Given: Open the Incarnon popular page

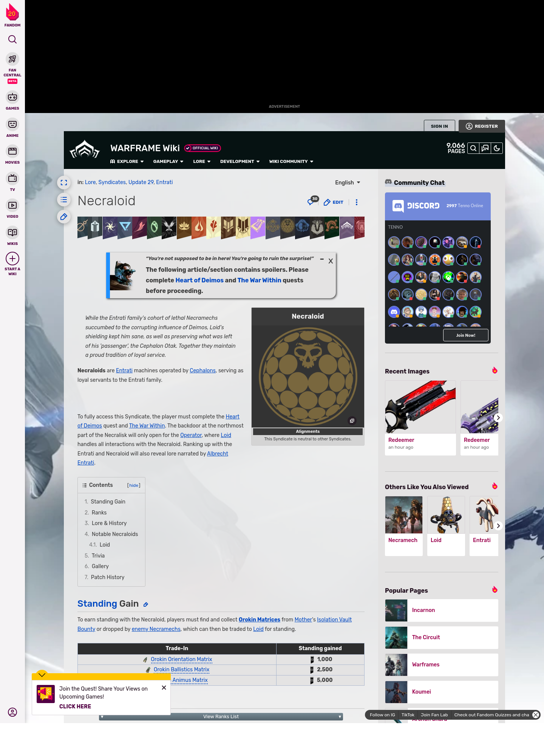Looking at the screenshot, I should pos(442,610).
